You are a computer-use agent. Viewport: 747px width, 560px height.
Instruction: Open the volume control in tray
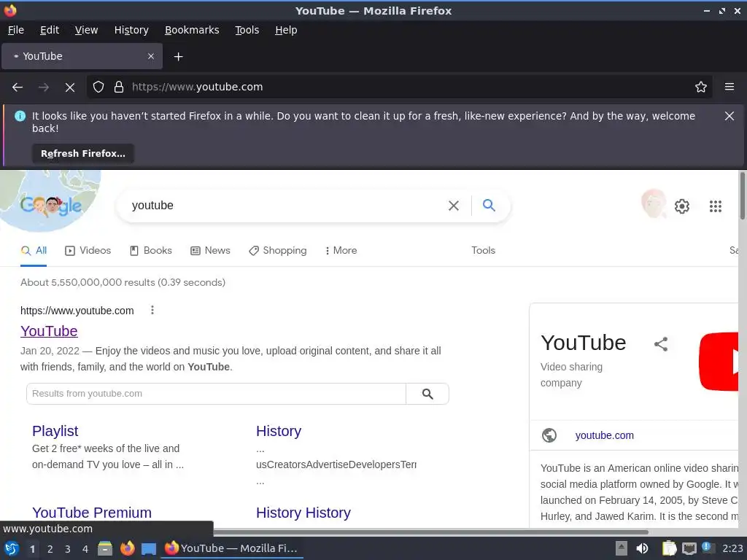coord(642,548)
